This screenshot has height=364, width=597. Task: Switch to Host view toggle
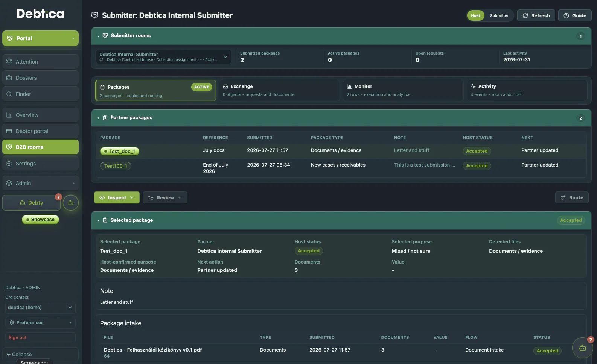(x=475, y=15)
